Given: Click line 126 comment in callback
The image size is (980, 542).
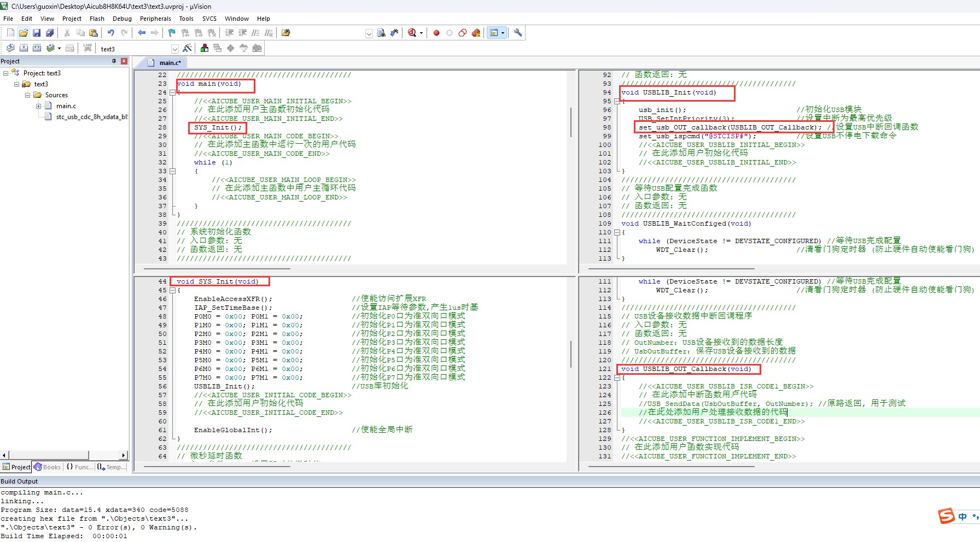Looking at the screenshot, I should tap(713, 413).
